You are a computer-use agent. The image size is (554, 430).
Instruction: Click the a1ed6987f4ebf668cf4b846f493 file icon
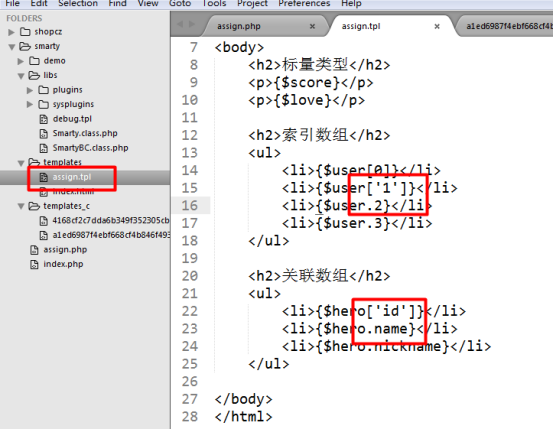click(x=43, y=235)
